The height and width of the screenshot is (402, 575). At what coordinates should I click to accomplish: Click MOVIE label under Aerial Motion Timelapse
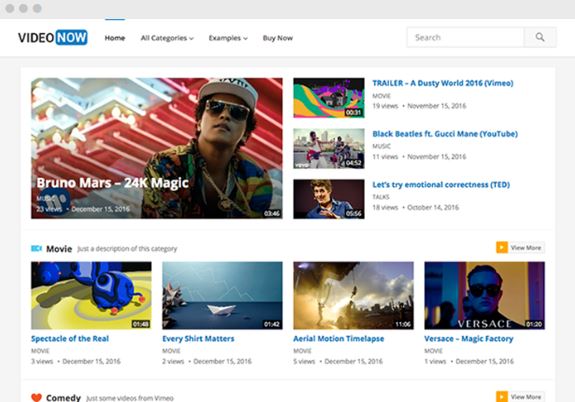click(302, 351)
